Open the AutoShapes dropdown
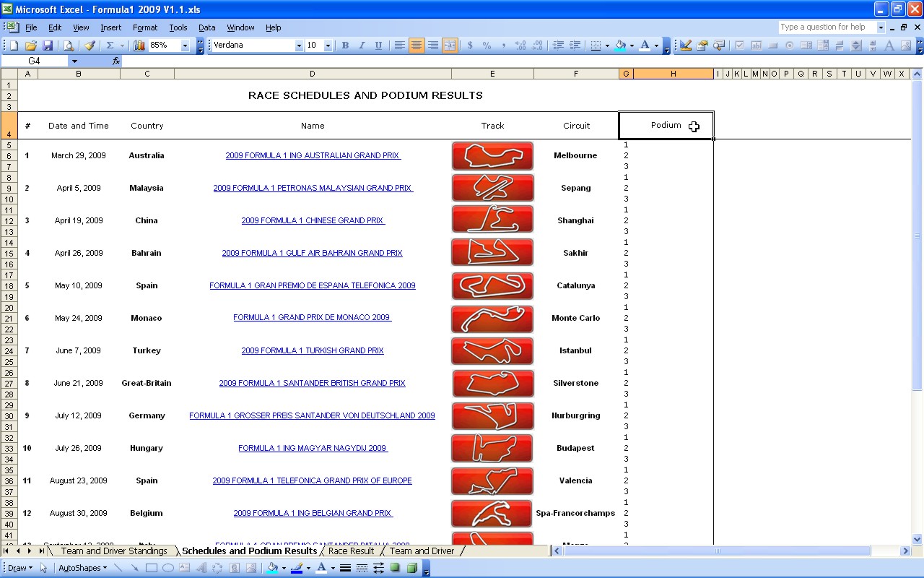Viewport: 924px width, 578px height. click(82, 568)
